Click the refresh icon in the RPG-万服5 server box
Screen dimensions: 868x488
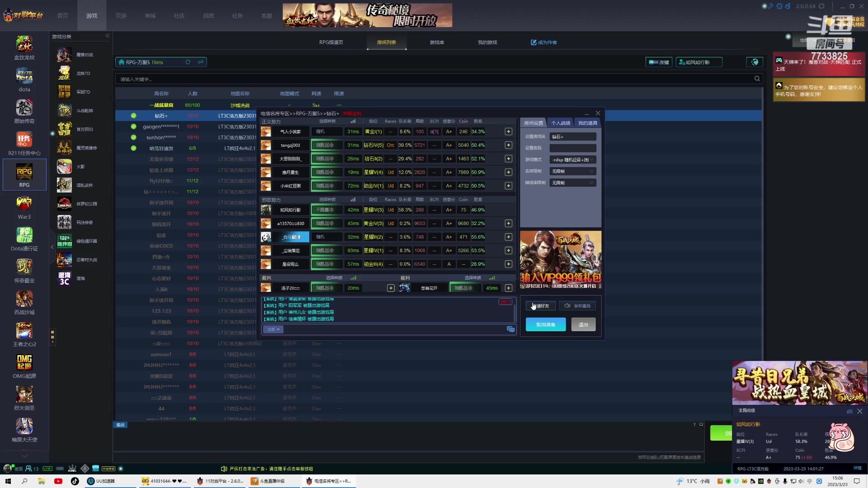pyautogui.click(x=188, y=62)
